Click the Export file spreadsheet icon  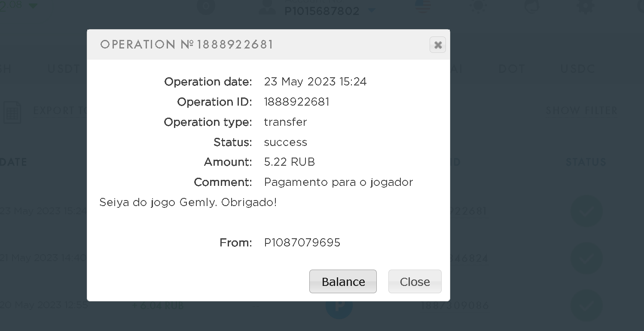[12, 112]
